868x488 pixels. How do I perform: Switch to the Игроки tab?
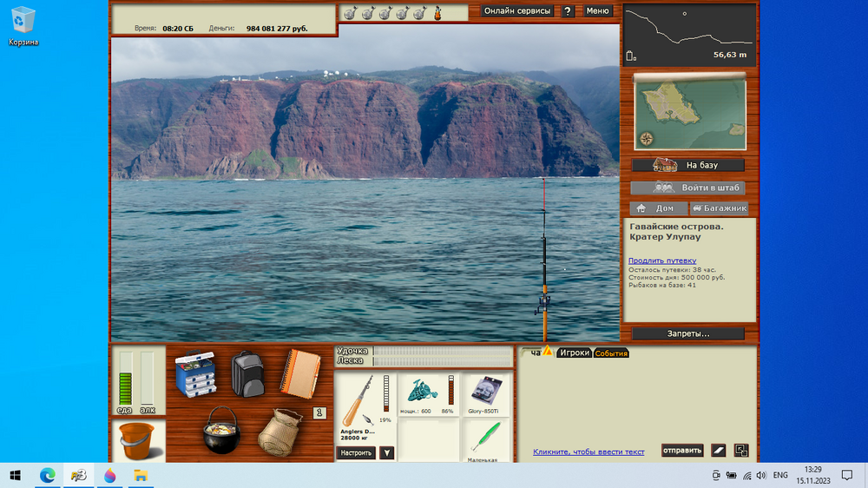[574, 353]
